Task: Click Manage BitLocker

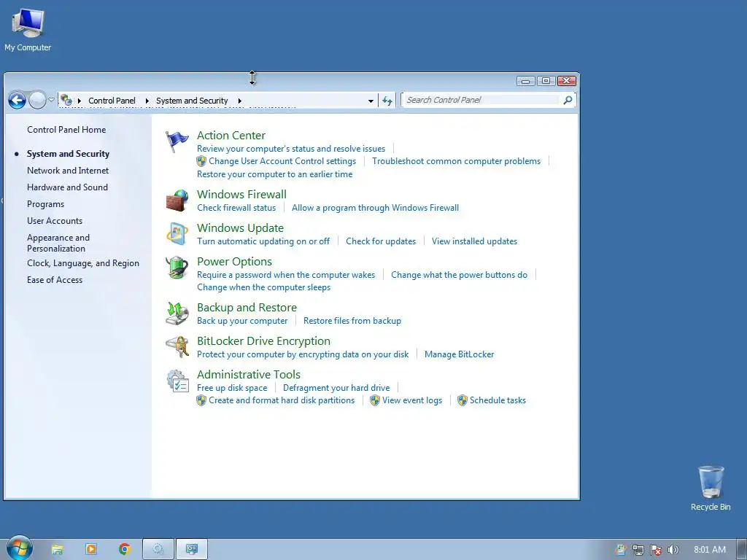Action: 459,354
